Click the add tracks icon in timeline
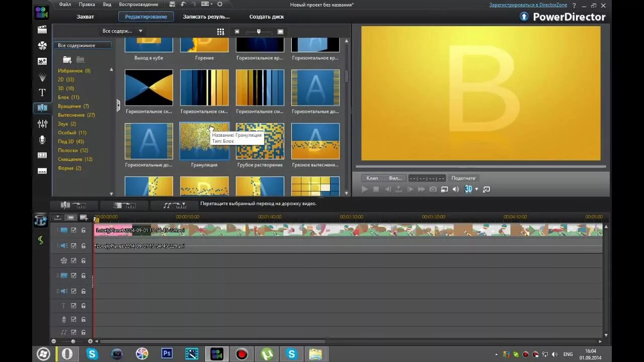 [x=84, y=217]
